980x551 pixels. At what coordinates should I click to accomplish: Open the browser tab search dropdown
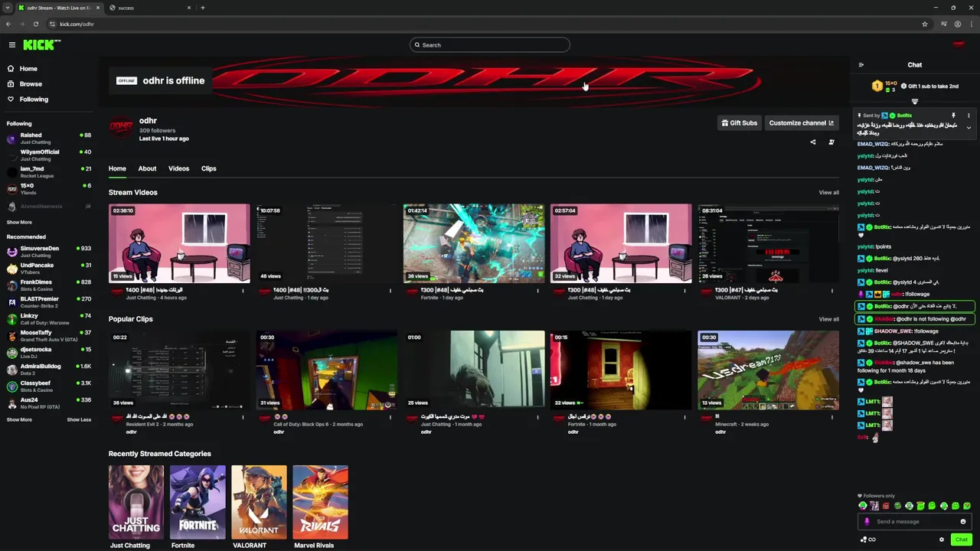(7, 8)
